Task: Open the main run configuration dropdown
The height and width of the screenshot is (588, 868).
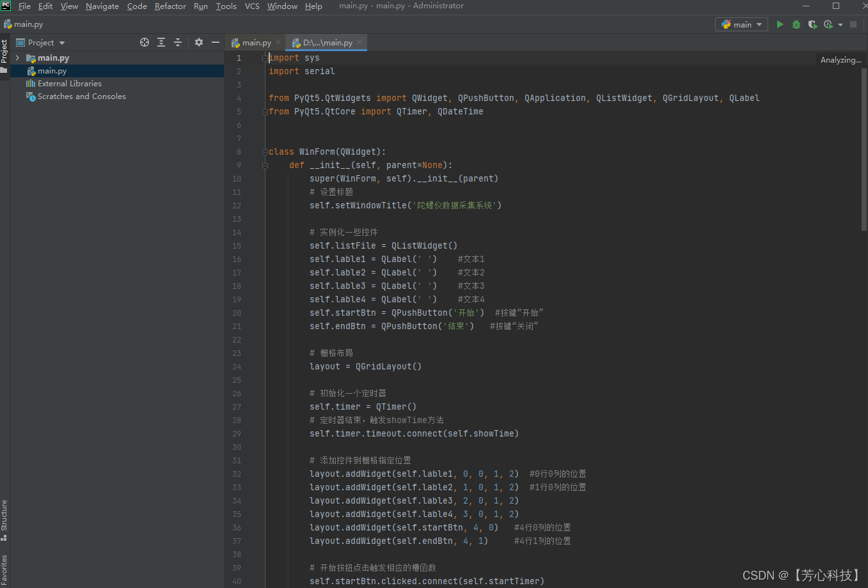Action: (741, 24)
